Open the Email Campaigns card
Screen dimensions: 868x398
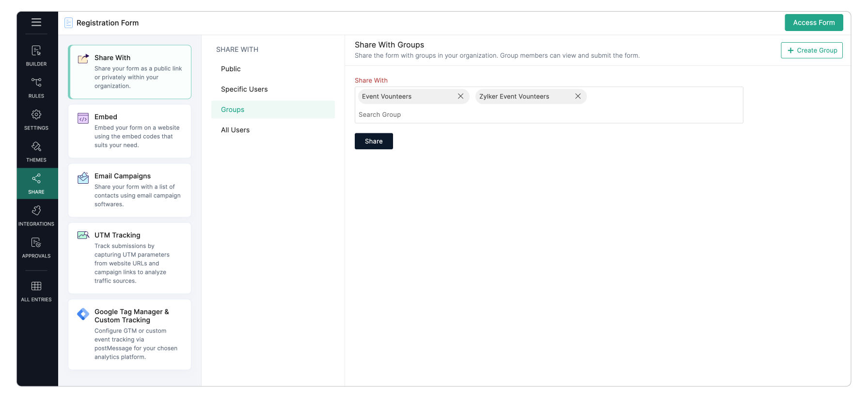(x=130, y=190)
